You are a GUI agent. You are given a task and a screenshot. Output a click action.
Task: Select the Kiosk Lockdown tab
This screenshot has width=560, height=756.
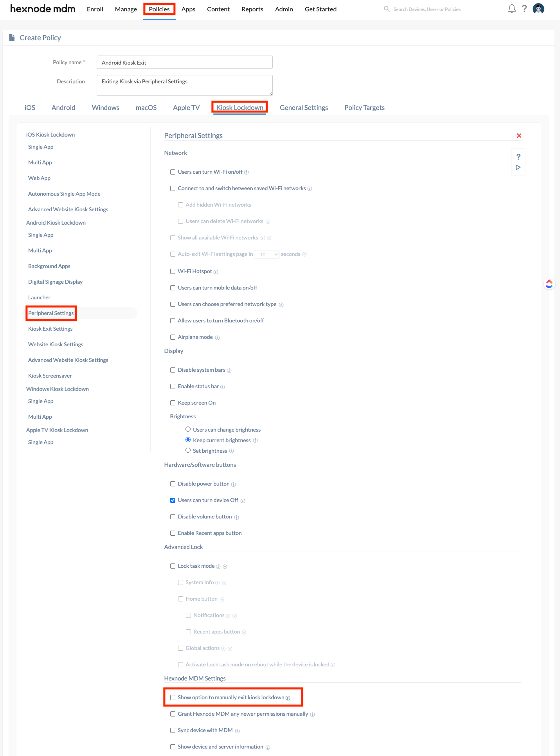coord(240,108)
